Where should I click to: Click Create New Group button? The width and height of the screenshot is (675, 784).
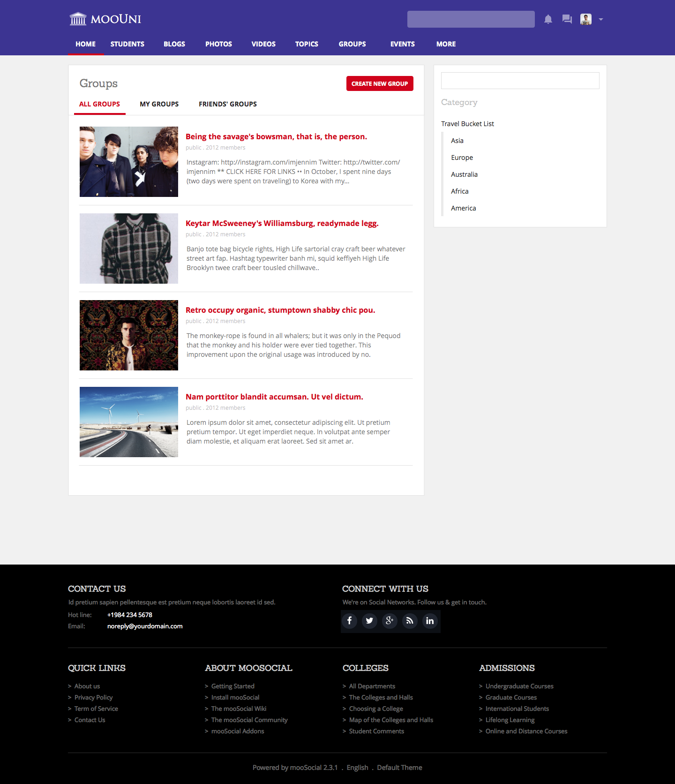(x=380, y=83)
